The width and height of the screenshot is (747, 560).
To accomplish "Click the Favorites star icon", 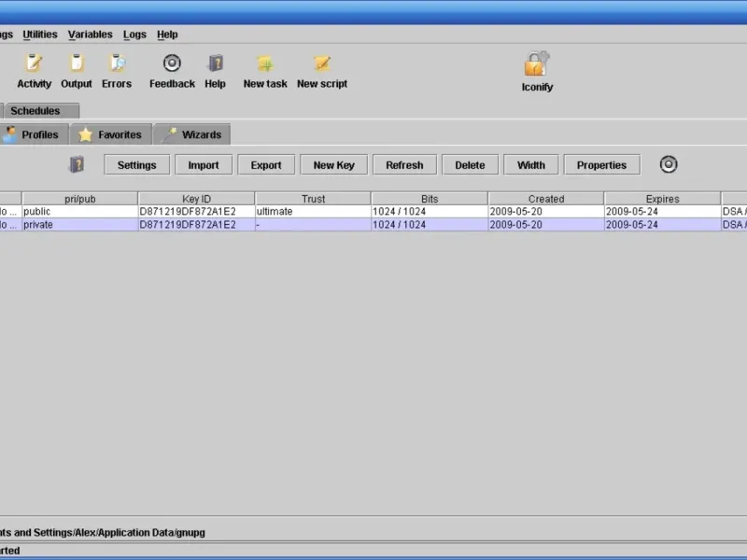I will coord(85,134).
